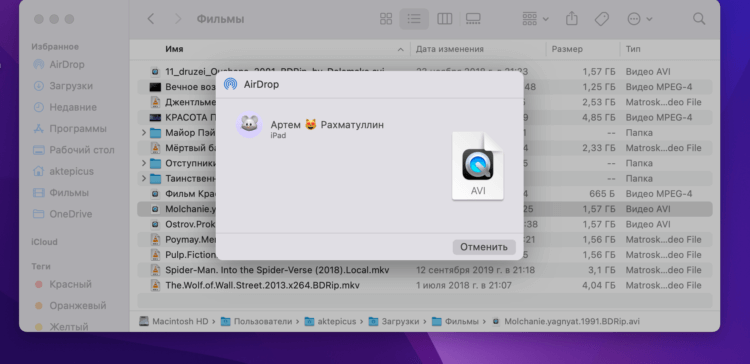
Task: Click Фильмы in path bar
Action: pyautogui.click(x=456, y=321)
